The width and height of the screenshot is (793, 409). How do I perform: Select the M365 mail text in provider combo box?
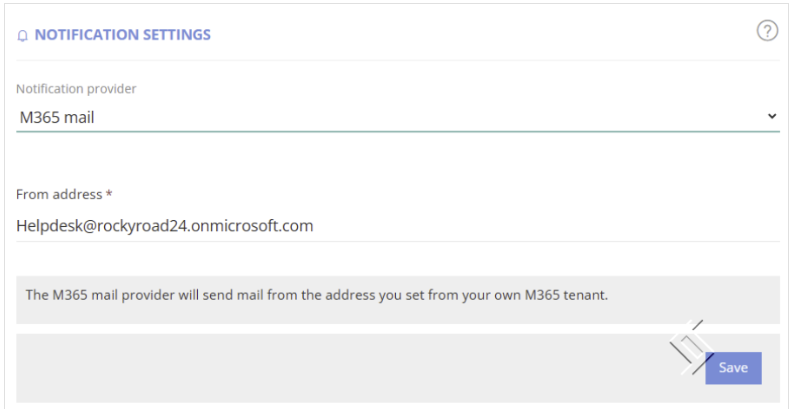[57, 118]
